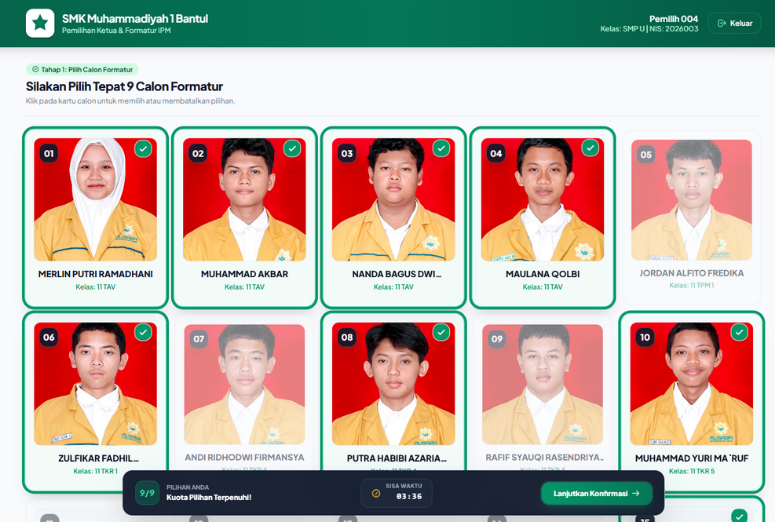Toggle checkmark on Maulana Qolbi card
The image size is (776, 523).
[x=590, y=148]
